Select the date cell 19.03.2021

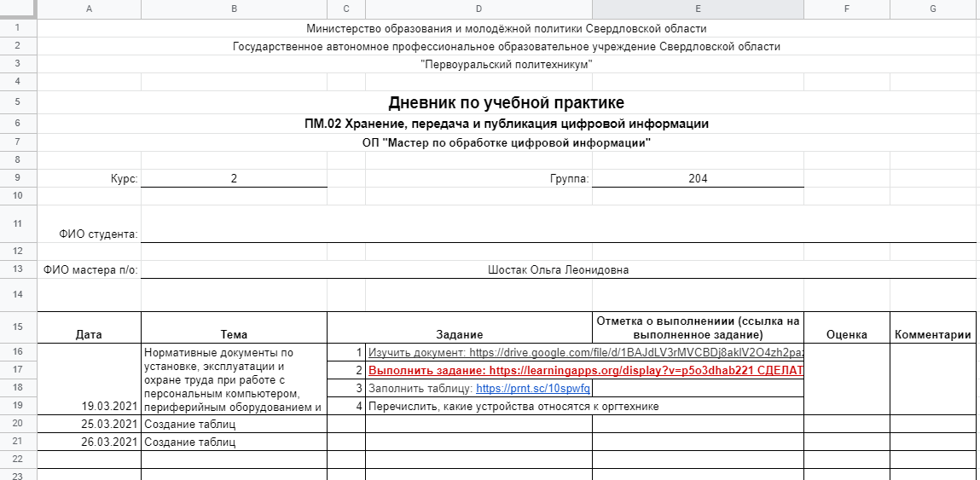90,379
